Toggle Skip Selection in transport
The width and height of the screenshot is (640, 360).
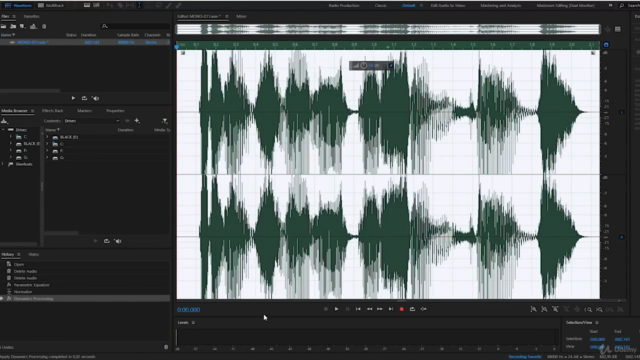click(x=423, y=309)
